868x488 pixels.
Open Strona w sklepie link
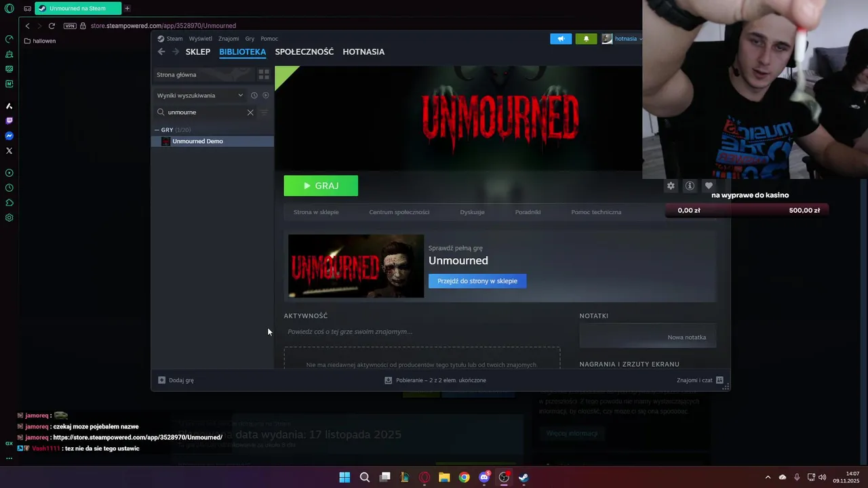316,212
